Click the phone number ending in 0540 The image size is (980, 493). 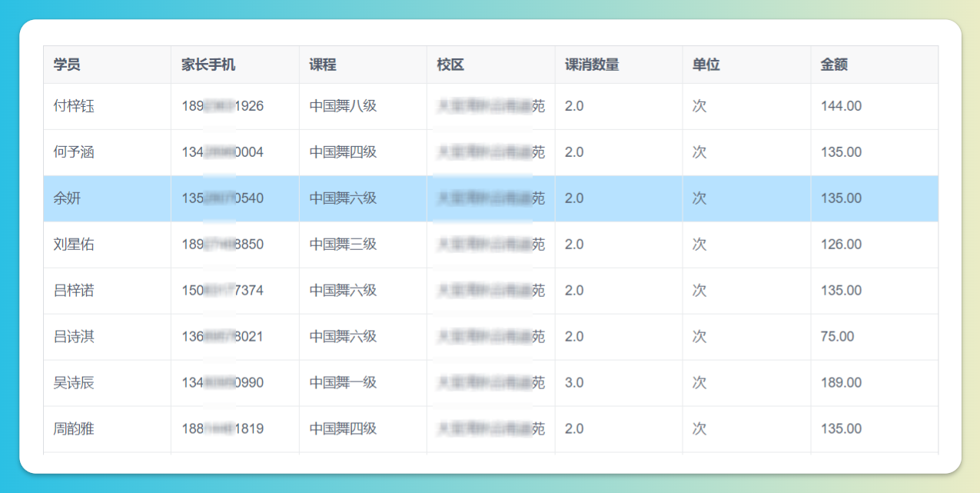pos(223,198)
